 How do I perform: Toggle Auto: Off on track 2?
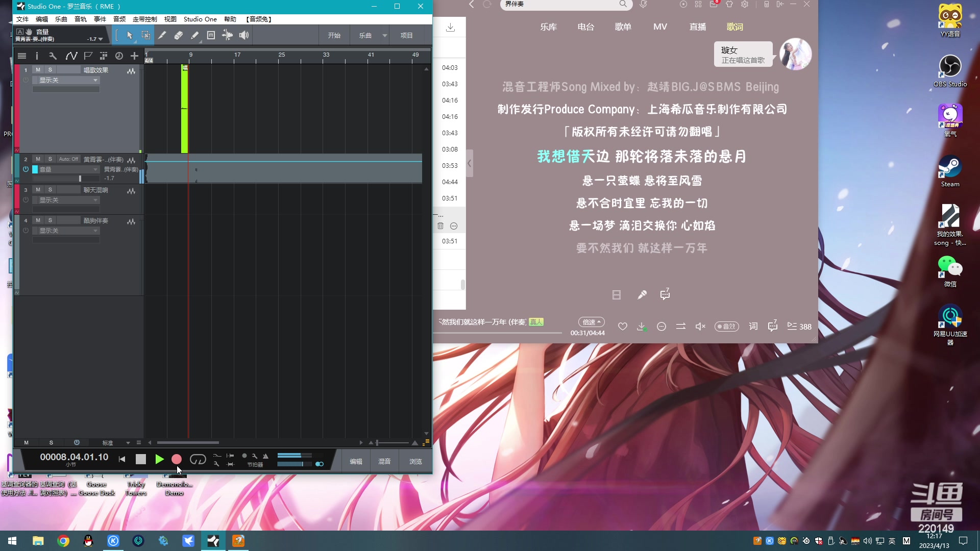68,159
